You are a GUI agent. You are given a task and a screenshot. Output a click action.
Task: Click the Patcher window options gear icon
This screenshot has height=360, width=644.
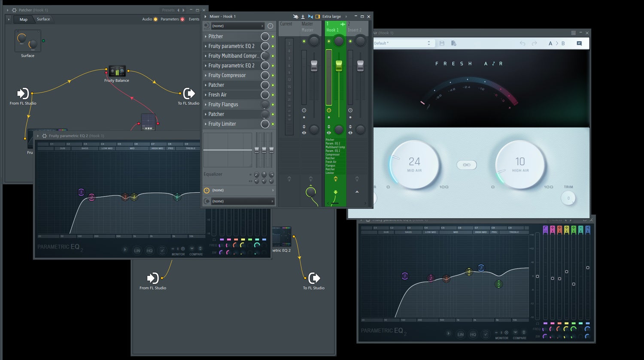(14, 10)
